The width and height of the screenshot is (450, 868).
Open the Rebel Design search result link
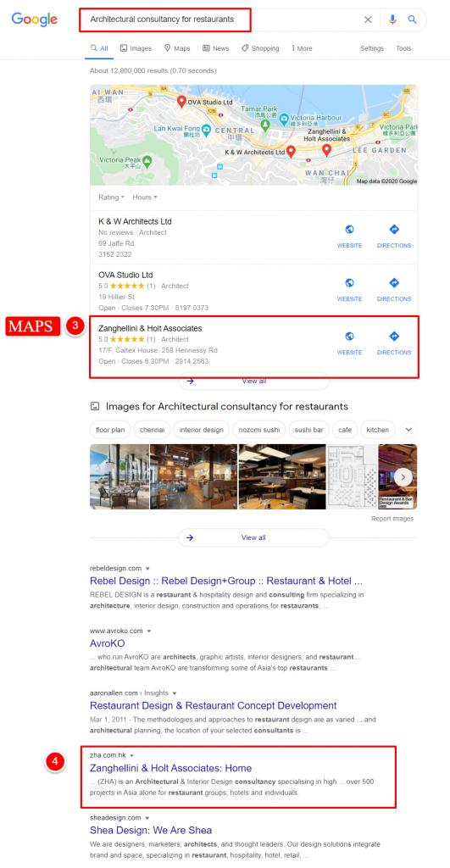[x=225, y=581]
